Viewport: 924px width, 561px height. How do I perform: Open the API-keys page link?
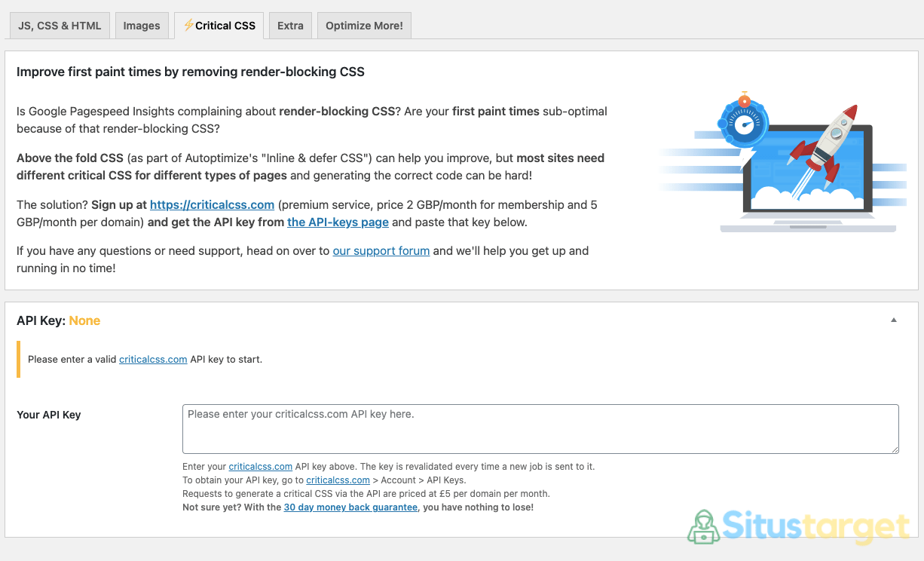[338, 222]
